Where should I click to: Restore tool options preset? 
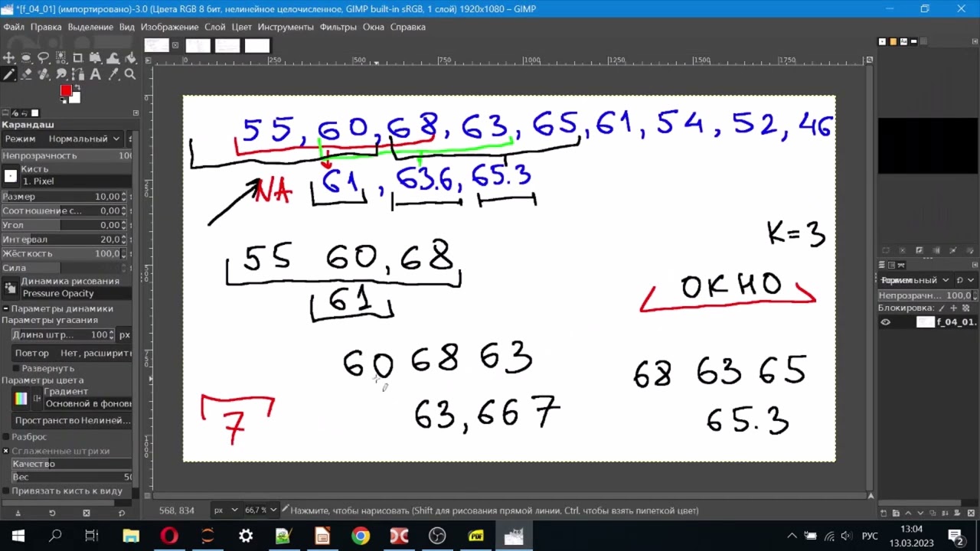tap(52, 513)
